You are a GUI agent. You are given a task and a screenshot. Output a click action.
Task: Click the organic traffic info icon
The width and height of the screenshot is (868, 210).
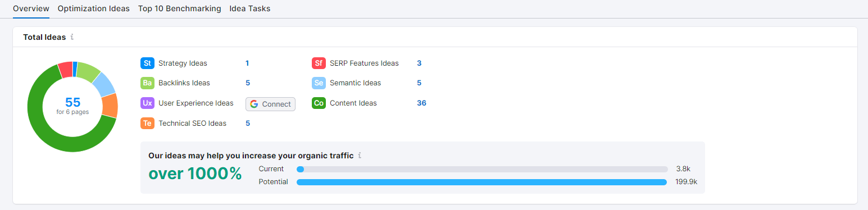360,156
